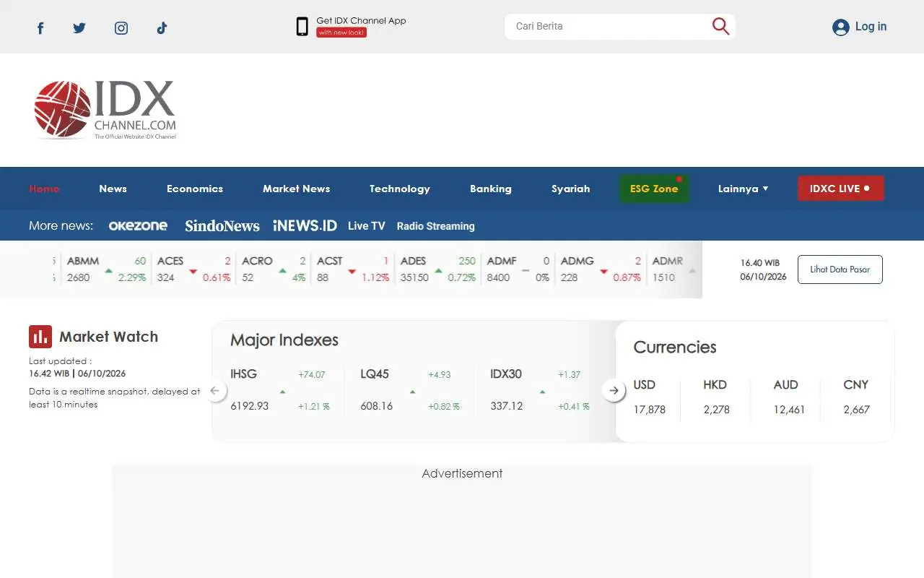This screenshot has height=578, width=924.
Task: Go to previous major indexes
Action: 214,391
